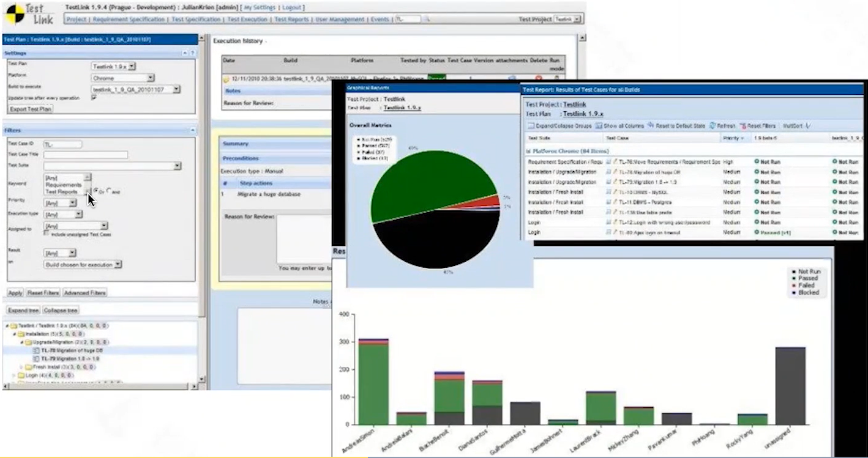The width and height of the screenshot is (868, 458).
Task: Click the history icon for TL-12 Login row
Action: coord(608,223)
